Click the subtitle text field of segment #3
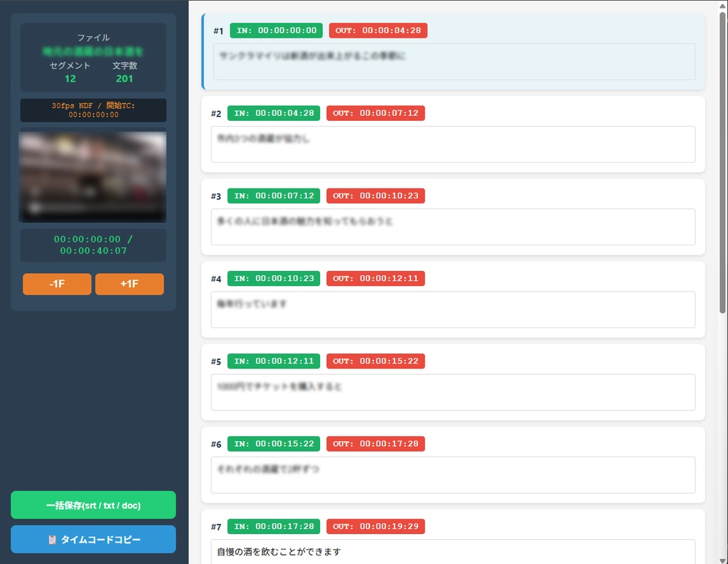The width and height of the screenshot is (728, 564). 453,227
